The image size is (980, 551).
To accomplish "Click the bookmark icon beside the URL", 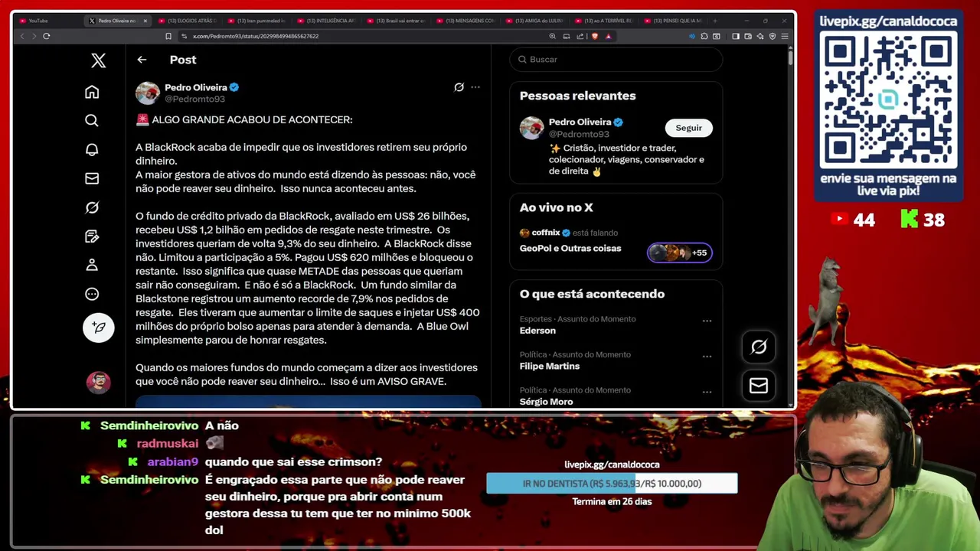I will point(168,36).
